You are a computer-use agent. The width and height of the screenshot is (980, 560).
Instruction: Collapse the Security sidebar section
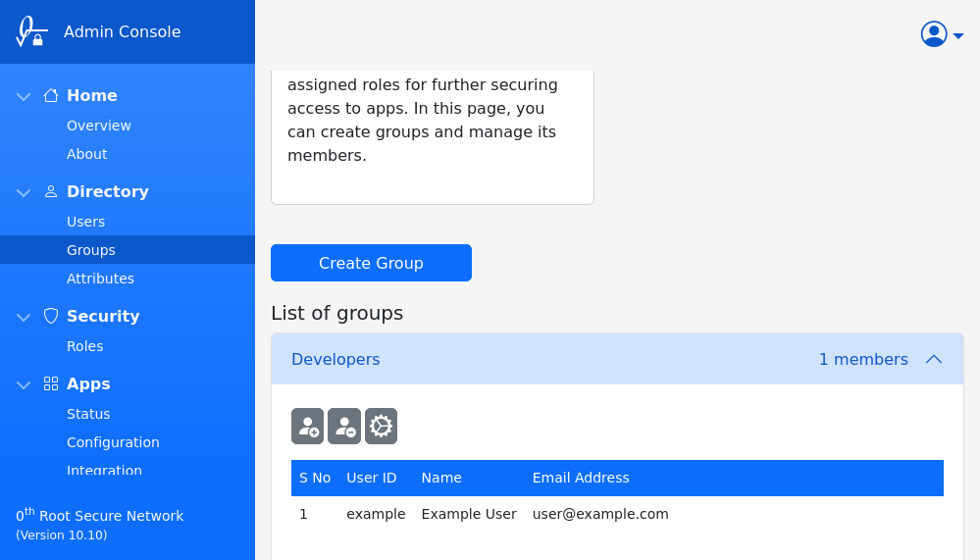pyautogui.click(x=24, y=317)
